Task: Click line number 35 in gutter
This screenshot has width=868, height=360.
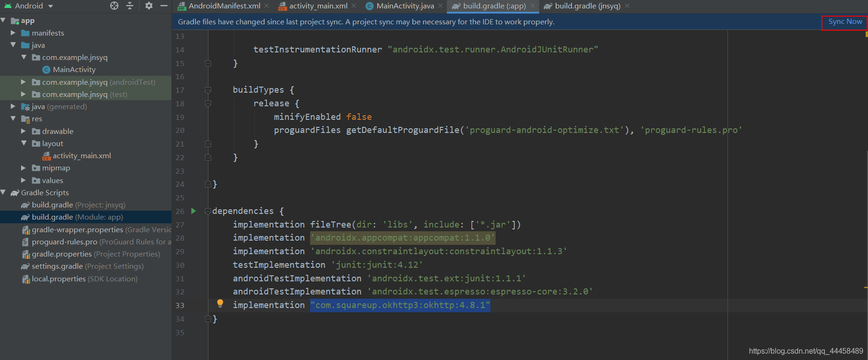Action: [x=180, y=333]
